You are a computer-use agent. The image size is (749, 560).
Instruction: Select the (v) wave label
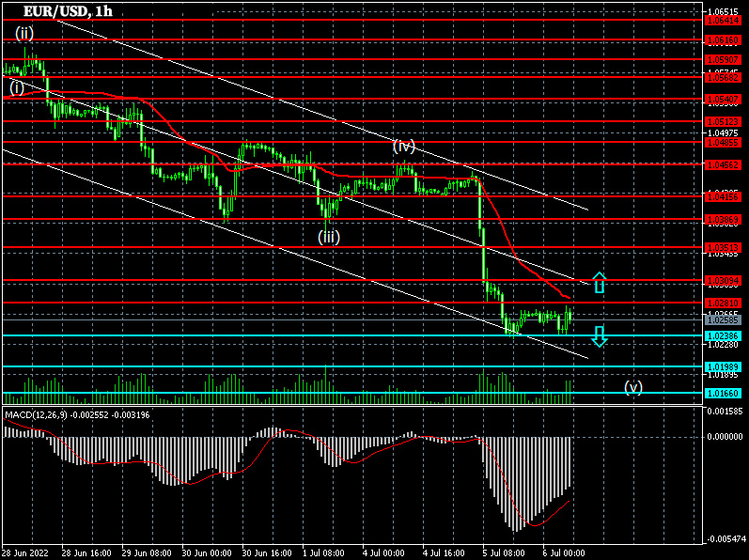[x=633, y=387]
